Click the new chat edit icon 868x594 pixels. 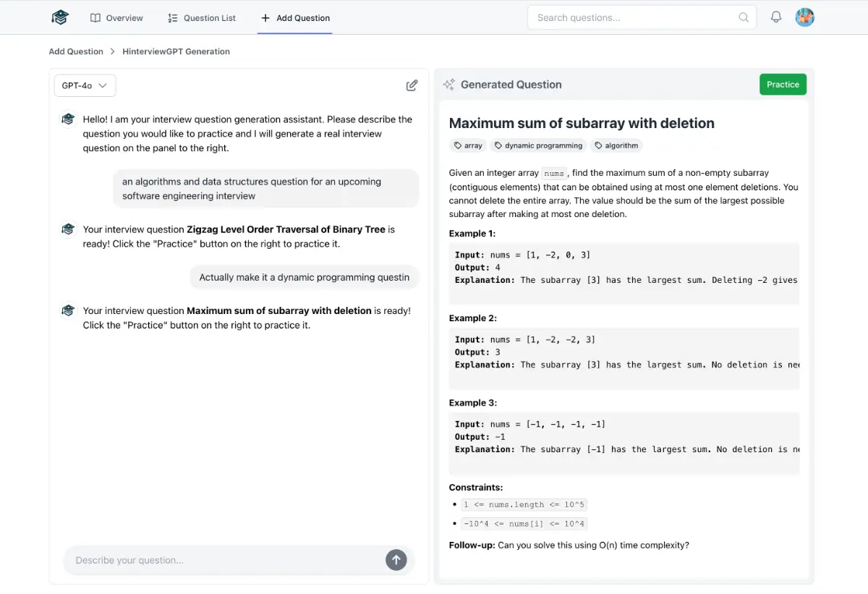pos(412,85)
